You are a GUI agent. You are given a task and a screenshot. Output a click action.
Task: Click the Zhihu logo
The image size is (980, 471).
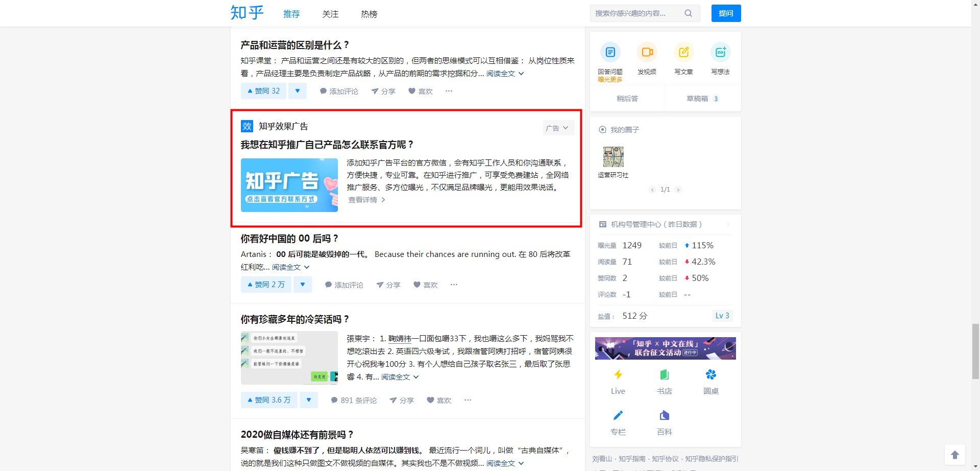[247, 13]
